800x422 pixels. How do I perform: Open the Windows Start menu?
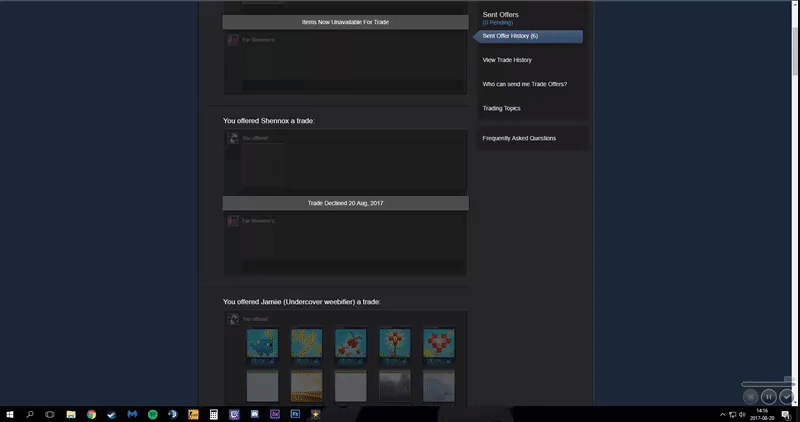[x=10, y=414]
